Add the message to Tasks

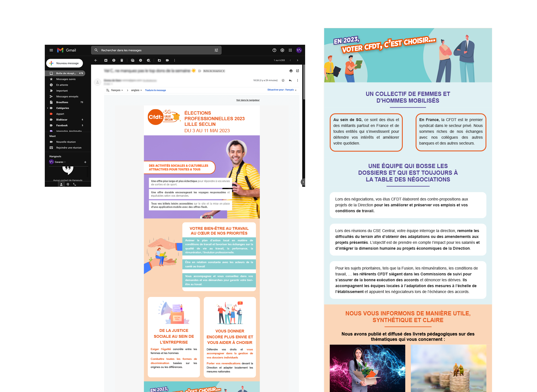pos(149,60)
